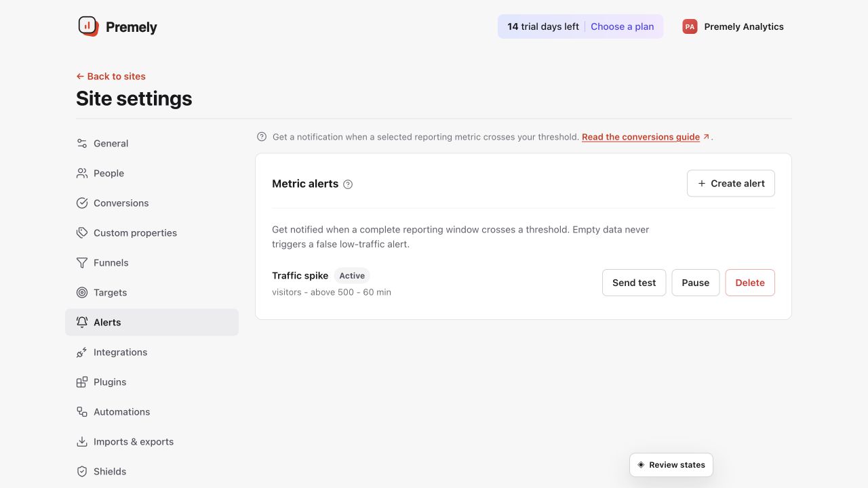Click the Choose a plan link
The width and height of the screenshot is (868, 488).
click(x=623, y=26)
